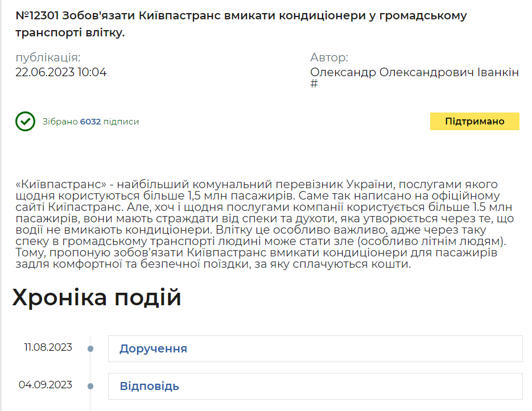Click the publication date 22.06.2023 10:04
Viewport: 532px width, 411px height.
[61, 72]
